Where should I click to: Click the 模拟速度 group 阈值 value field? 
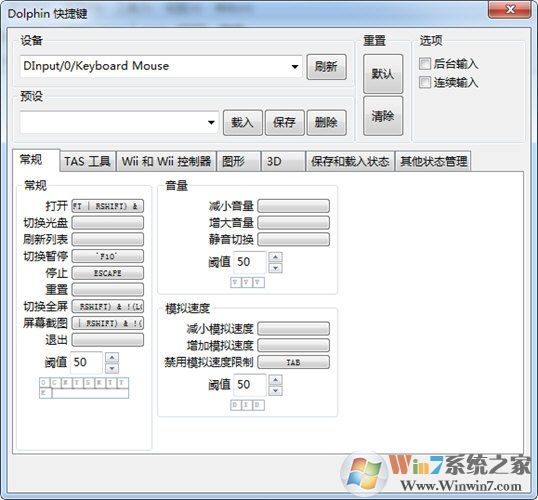[x=250, y=385]
